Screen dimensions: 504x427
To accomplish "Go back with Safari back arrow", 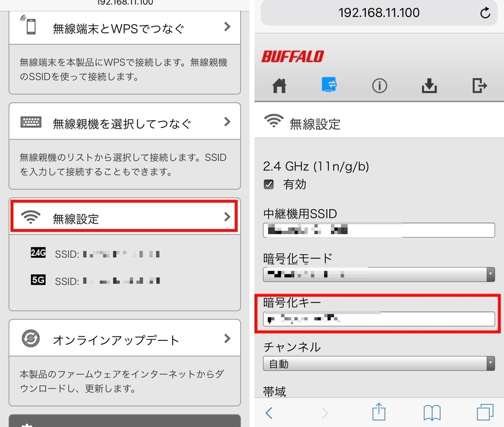I will pos(269,413).
